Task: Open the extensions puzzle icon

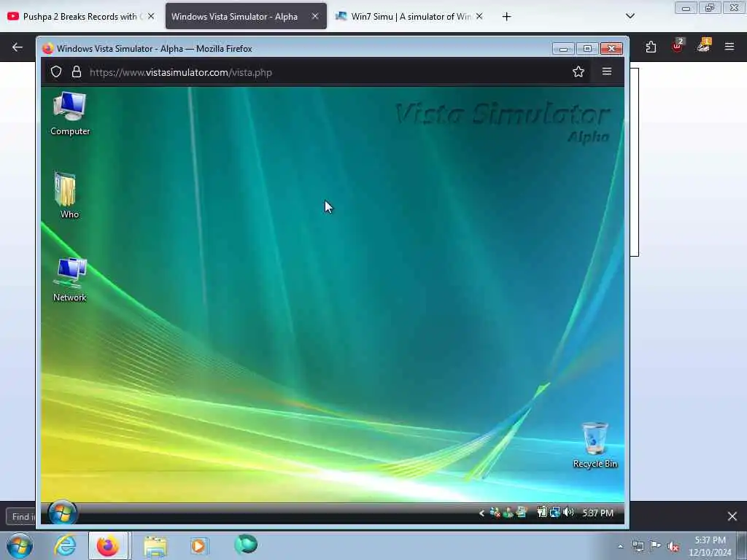Action: pyautogui.click(x=651, y=47)
